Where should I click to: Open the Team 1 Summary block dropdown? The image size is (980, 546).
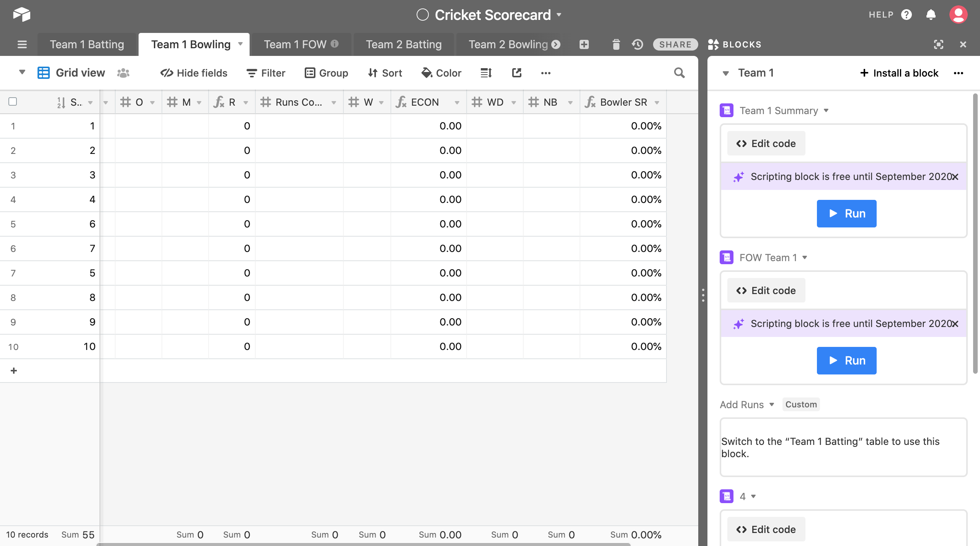click(826, 111)
